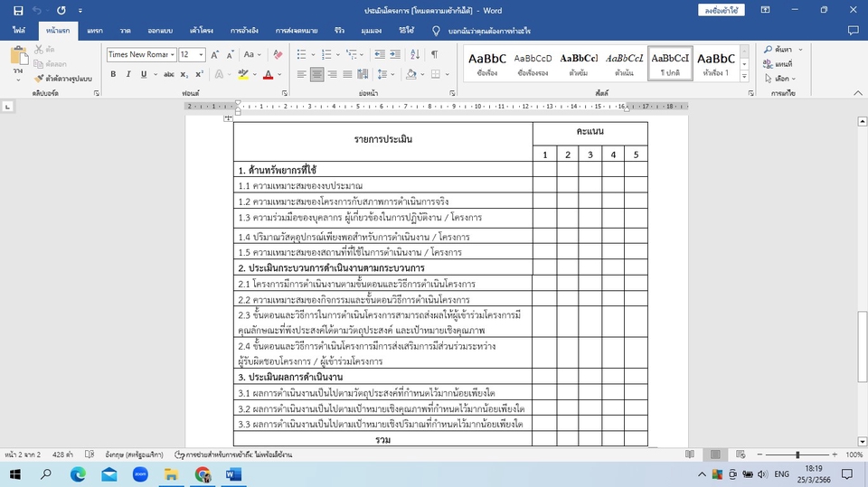Click the Save icon in title bar
868x487 pixels.
point(18,11)
